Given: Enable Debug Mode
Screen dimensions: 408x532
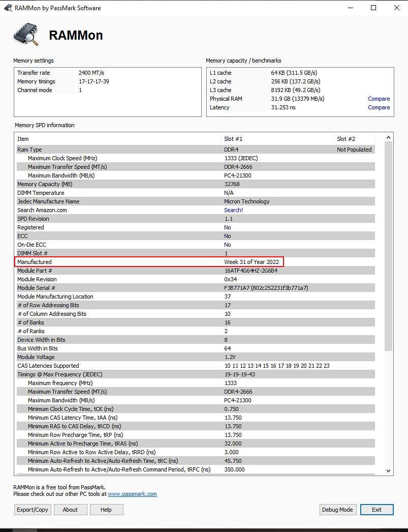Looking at the screenshot, I should [337, 509].
